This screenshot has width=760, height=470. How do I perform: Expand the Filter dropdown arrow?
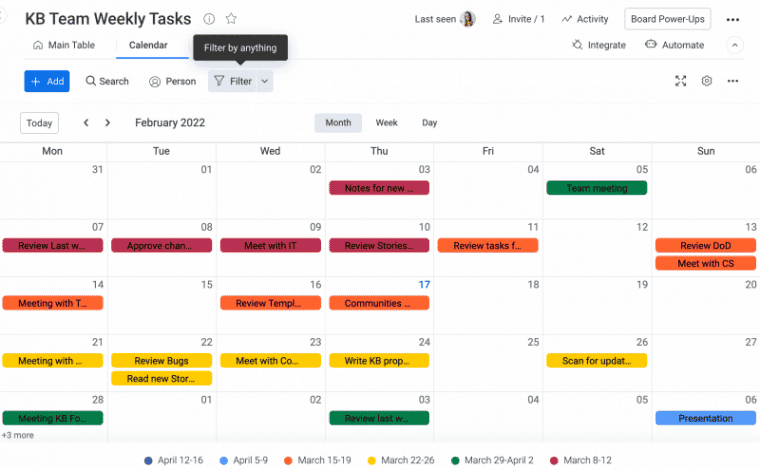point(265,81)
